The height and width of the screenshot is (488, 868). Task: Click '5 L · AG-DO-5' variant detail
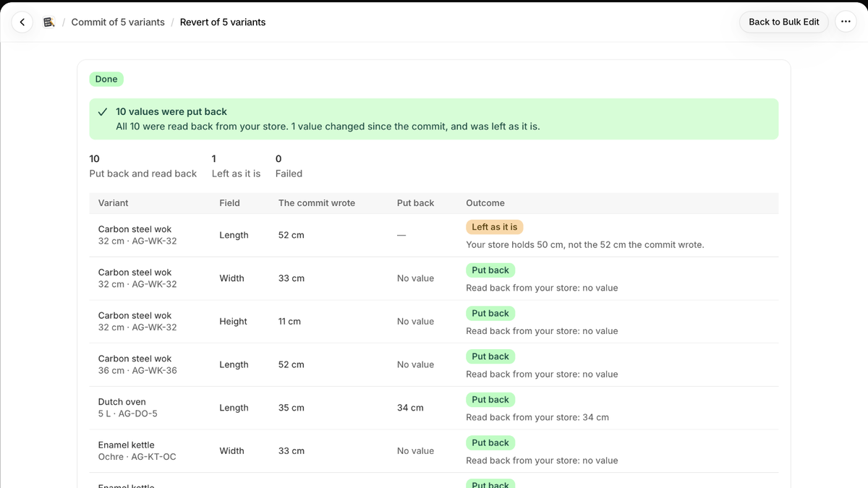(x=128, y=414)
